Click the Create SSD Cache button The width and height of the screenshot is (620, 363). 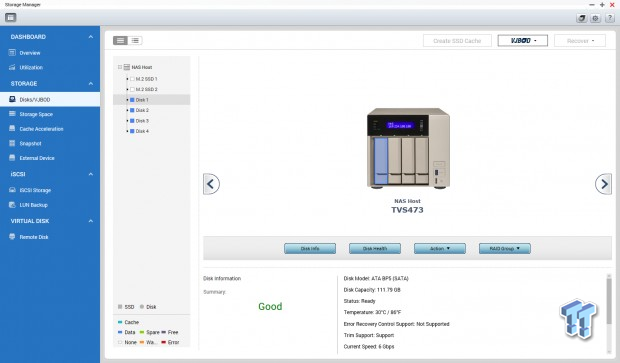tap(457, 40)
